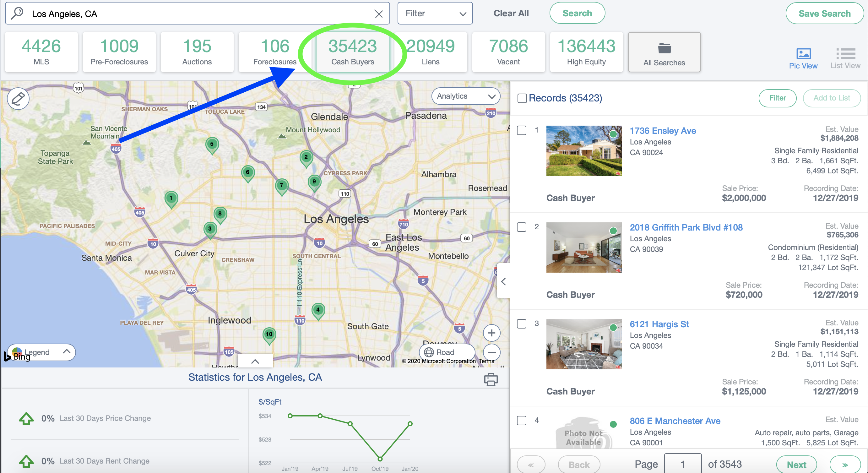Open the Road map type selector
868x473 pixels.
447,352
